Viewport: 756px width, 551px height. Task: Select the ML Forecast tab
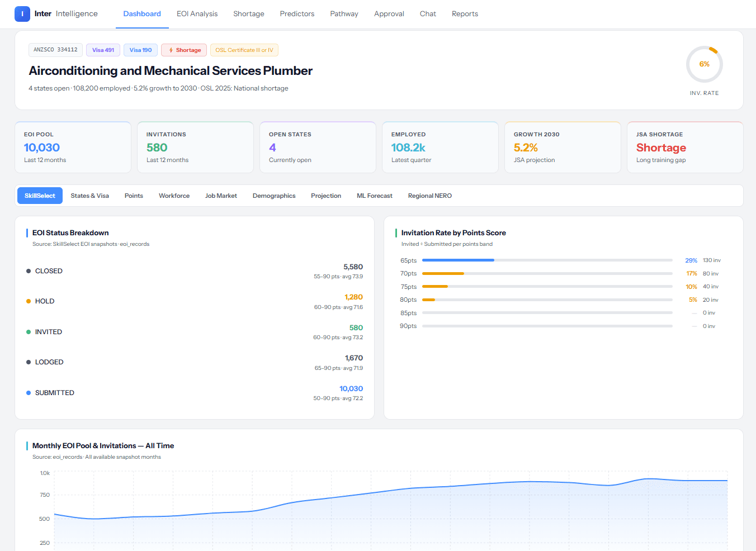[x=375, y=196]
